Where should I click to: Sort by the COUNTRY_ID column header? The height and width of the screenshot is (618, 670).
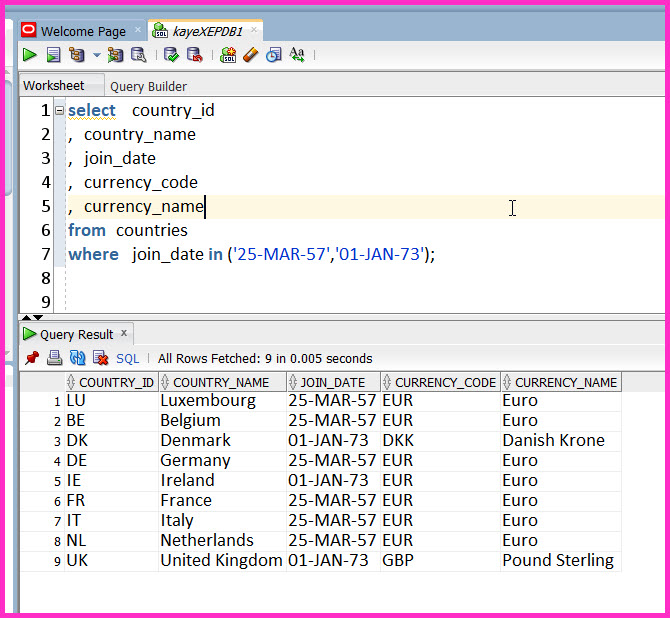(112, 382)
